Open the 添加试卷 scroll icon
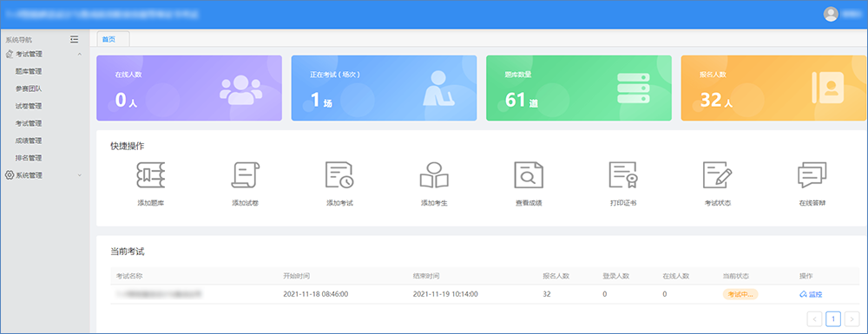868x334 pixels. (x=246, y=175)
